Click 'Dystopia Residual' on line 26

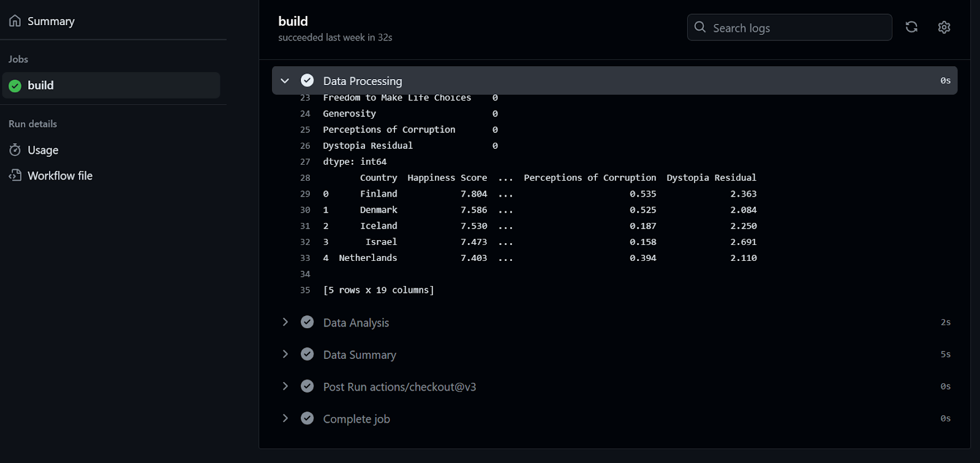coord(367,146)
